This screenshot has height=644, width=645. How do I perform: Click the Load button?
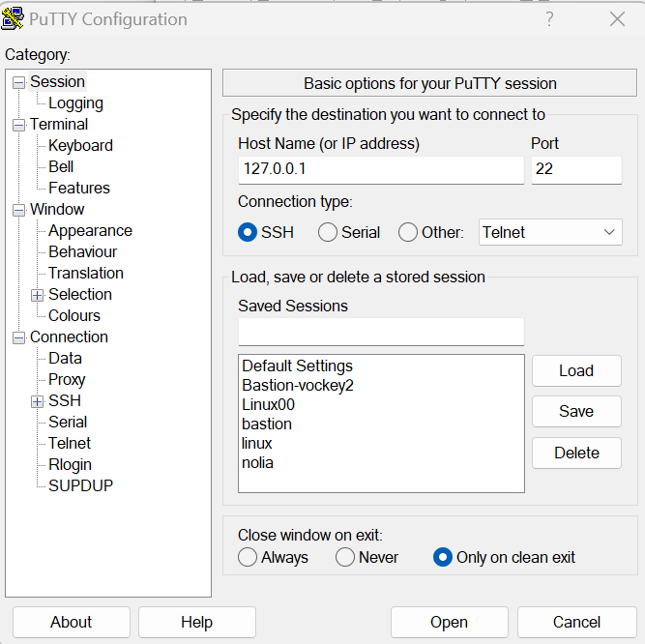(576, 371)
